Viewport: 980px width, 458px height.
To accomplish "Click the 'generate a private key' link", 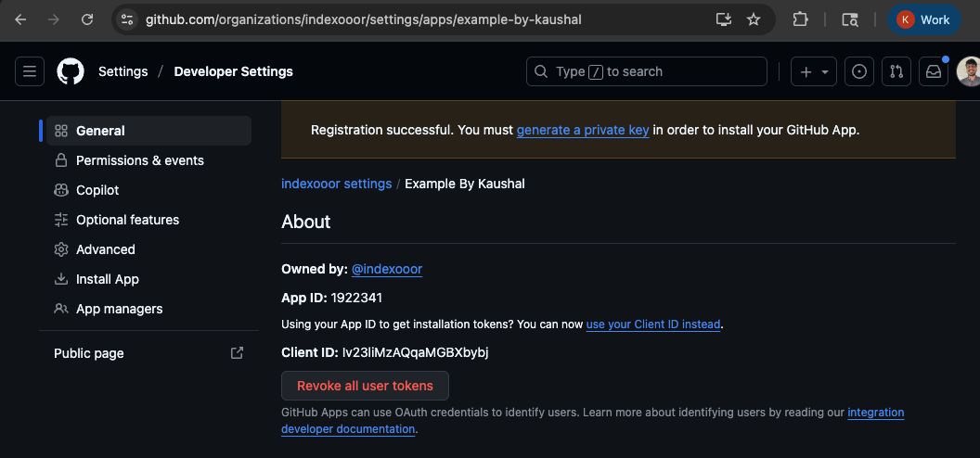I will point(583,131).
